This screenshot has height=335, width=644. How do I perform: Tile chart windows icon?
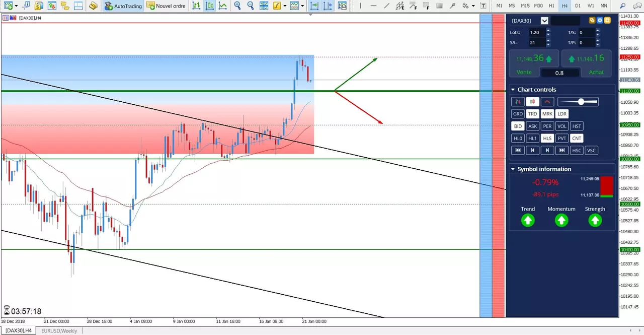(x=264, y=6)
